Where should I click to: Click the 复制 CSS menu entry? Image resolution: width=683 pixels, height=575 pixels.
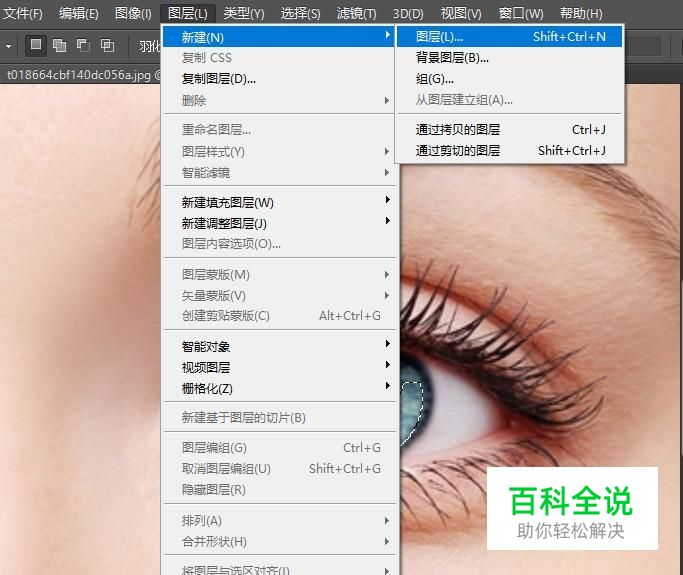(279, 58)
